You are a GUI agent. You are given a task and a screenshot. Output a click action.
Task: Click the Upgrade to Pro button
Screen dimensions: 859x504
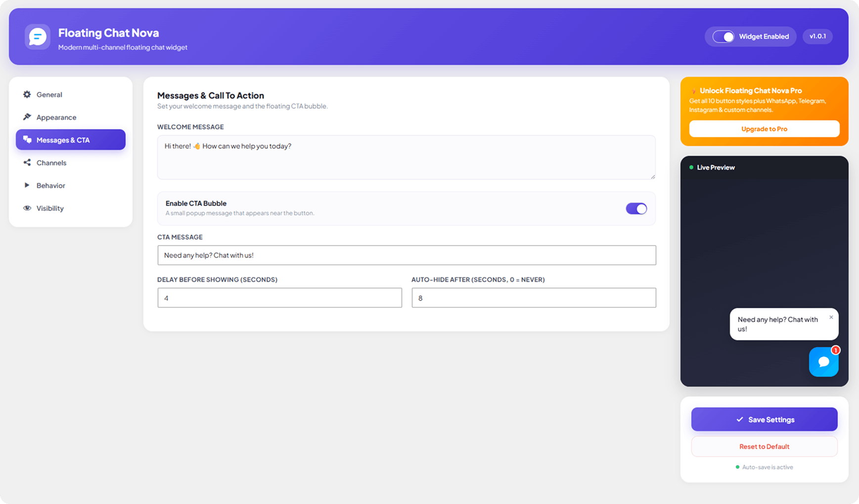tap(764, 129)
